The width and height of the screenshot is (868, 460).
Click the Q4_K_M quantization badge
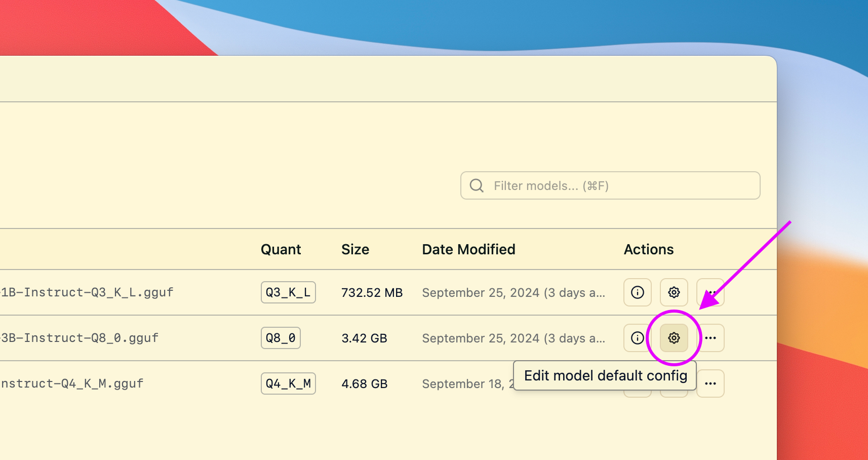tap(288, 384)
